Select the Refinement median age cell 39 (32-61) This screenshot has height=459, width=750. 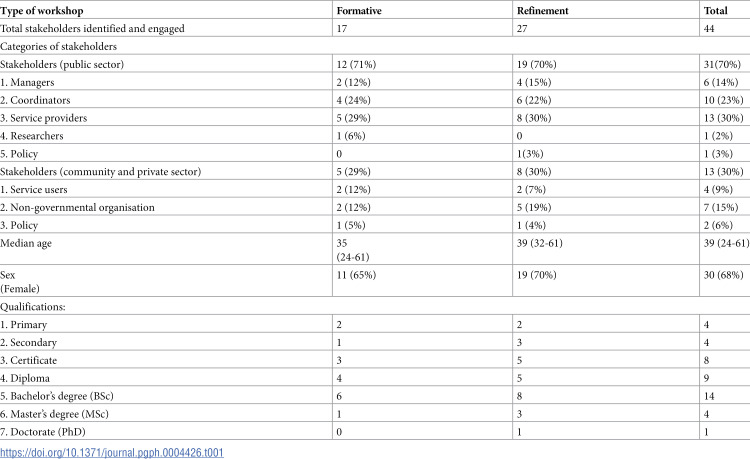540,243
